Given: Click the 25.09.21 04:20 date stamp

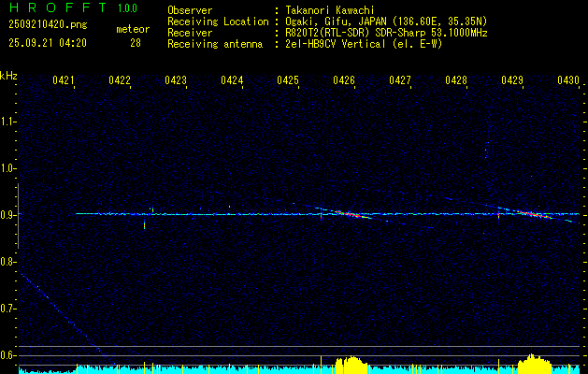Looking at the screenshot, I should tap(47, 43).
